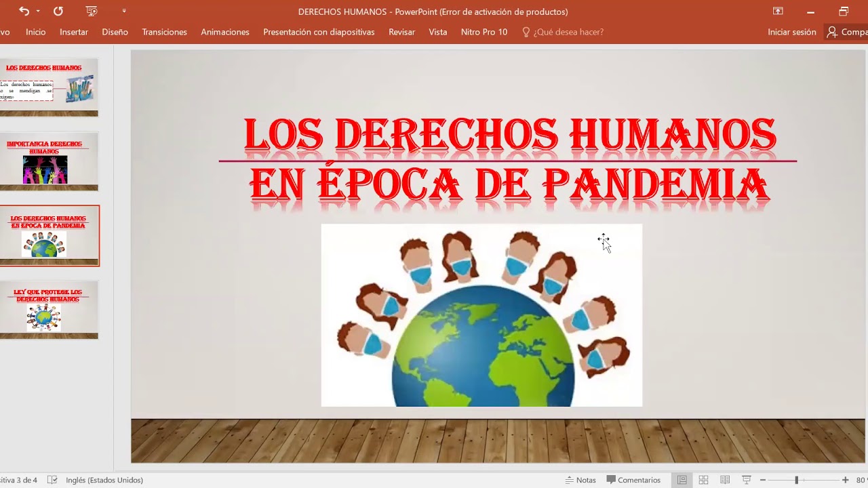The image size is (868, 488).
Task: Expand Customize Quick Access Toolbar dropdown
Action: (124, 11)
